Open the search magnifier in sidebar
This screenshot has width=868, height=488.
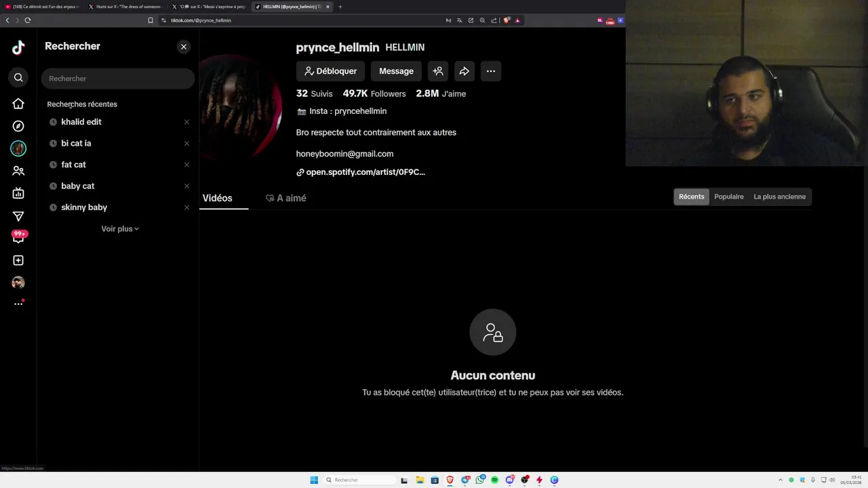click(x=18, y=78)
